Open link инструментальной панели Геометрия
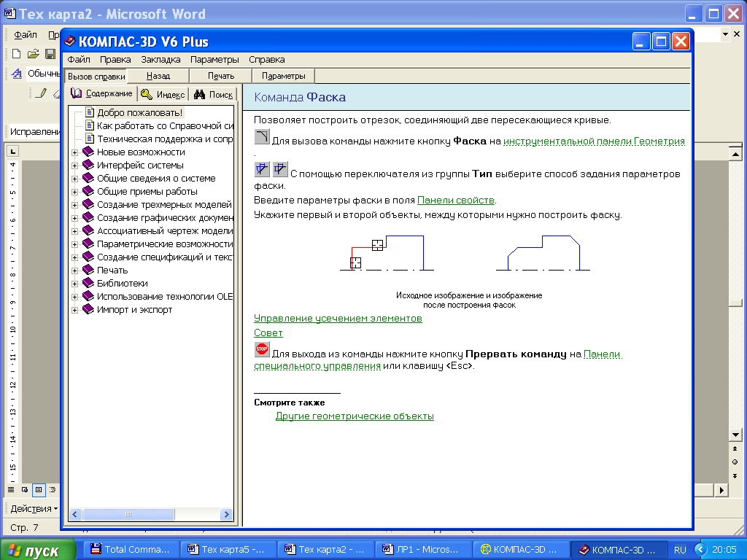The image size is (747, 560). coord(594,141)
